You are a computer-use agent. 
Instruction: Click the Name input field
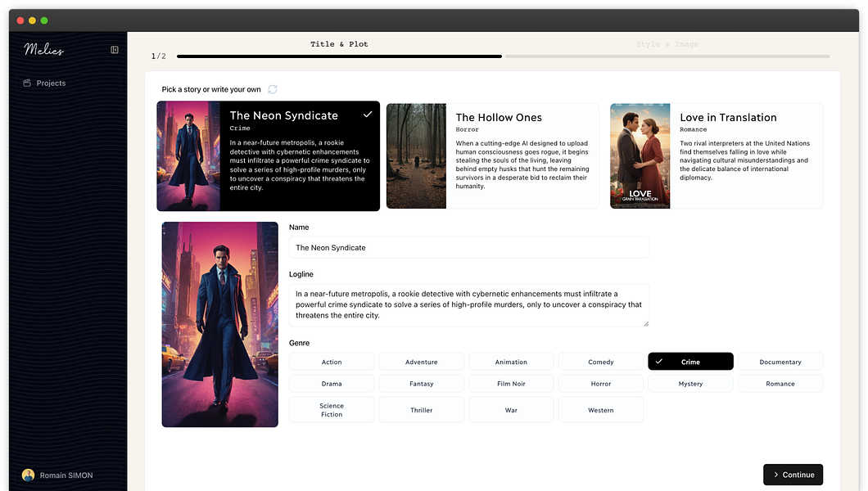tap(469, 248)
